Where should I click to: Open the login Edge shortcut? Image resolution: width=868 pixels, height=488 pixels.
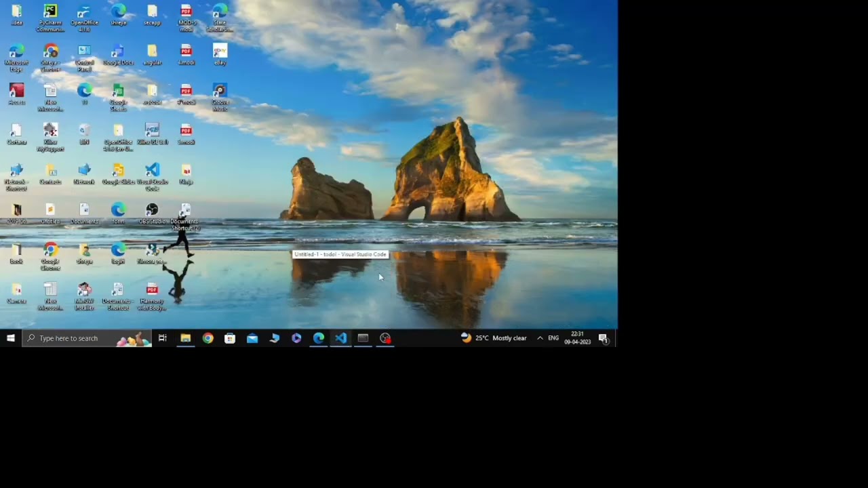tap(118, 254)
